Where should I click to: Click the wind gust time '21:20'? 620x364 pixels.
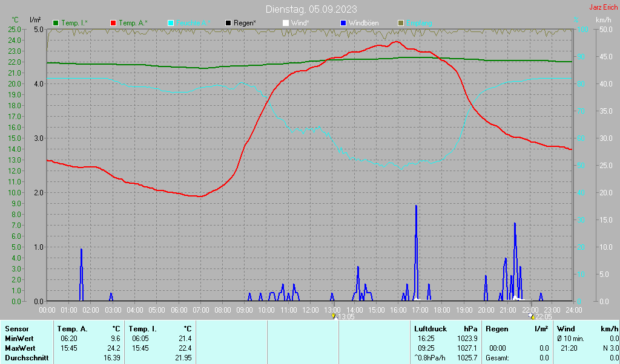tap(569, 348)
